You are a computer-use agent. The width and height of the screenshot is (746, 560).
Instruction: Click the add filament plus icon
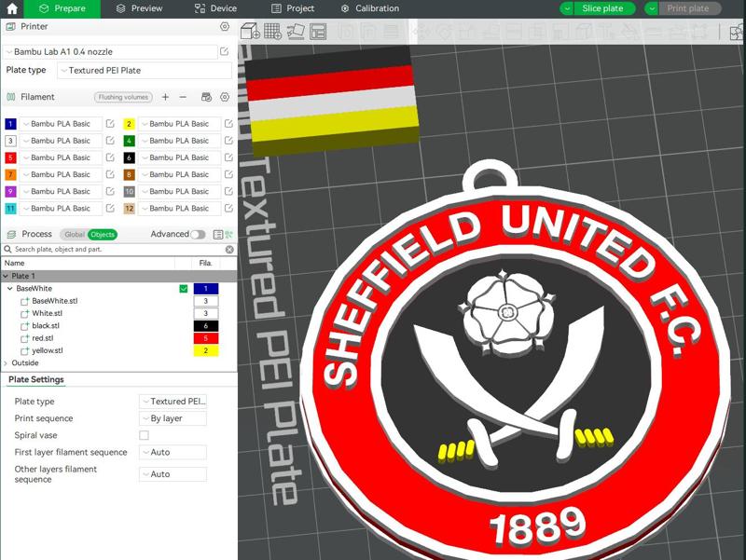click(x=165, y=98)
